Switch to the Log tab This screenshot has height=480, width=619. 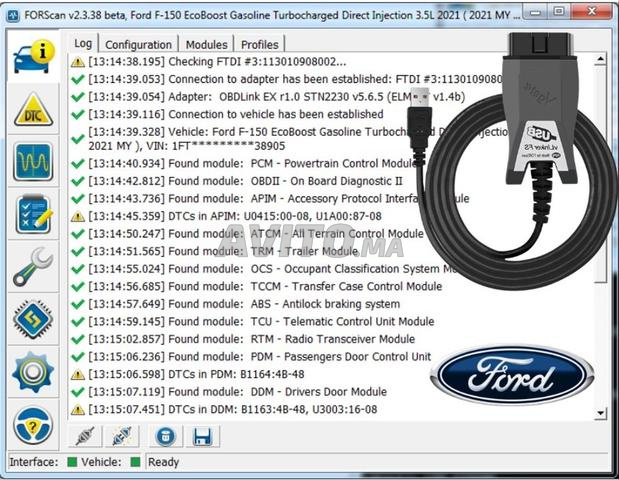click(x=83, y=43)
